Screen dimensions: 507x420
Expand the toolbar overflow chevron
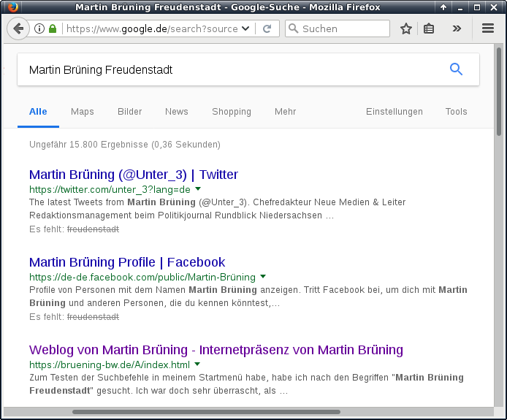[457, 28]
